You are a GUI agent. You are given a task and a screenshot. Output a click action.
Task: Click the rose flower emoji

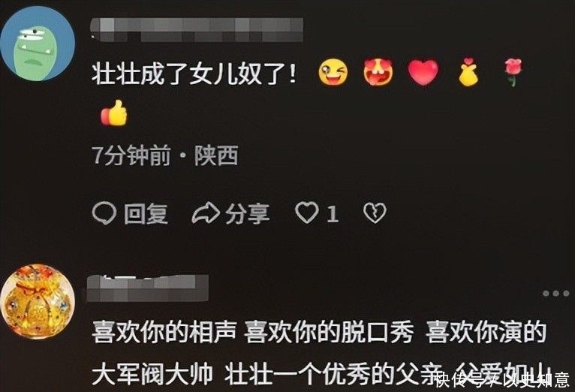point(513,72)
